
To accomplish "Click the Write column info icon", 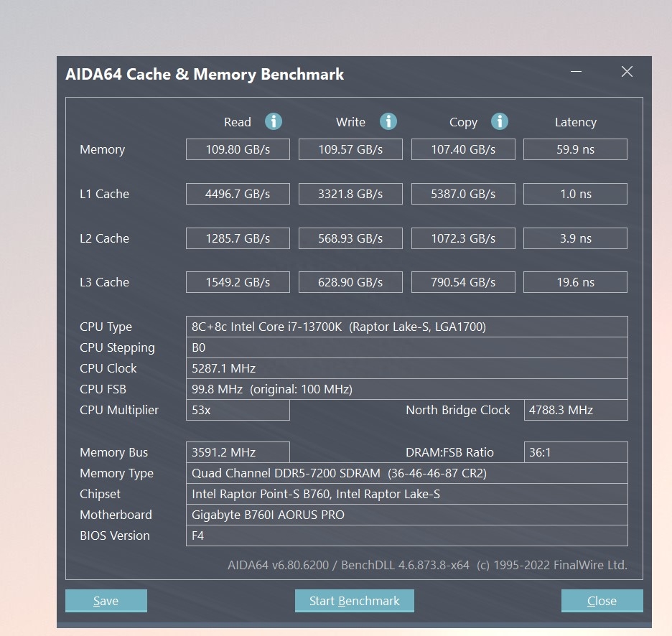I will 388,122.
